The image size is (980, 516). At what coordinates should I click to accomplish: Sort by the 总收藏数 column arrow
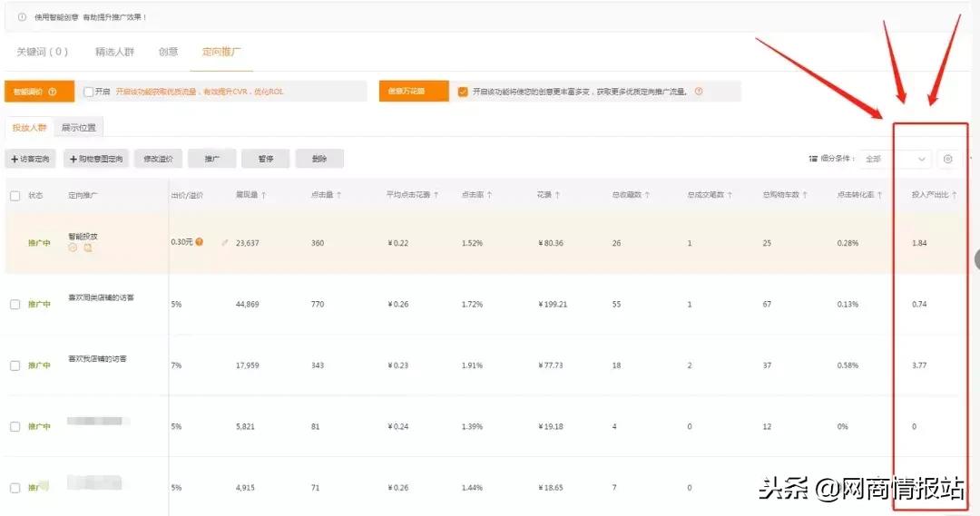tap(647, 196)
